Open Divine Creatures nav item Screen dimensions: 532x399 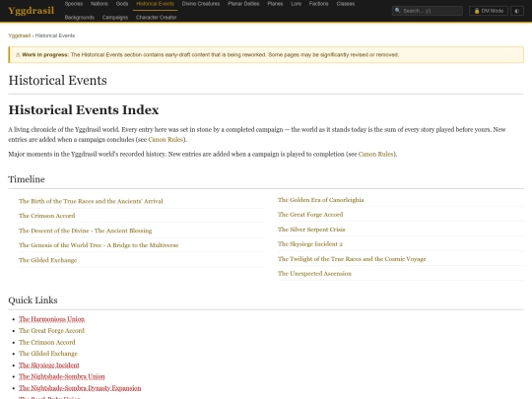pyautogui.click(x=201, y=4)
